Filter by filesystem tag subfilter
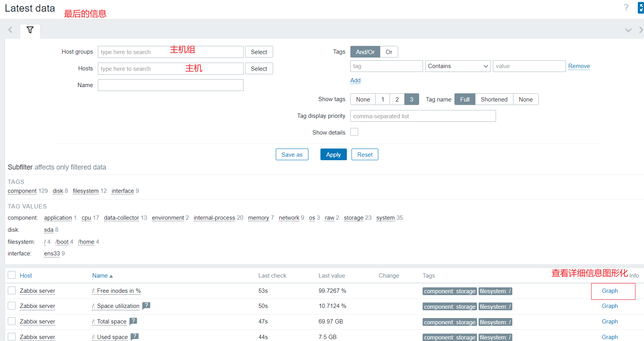Screen dimensions: 644x341 coord(85,191)
